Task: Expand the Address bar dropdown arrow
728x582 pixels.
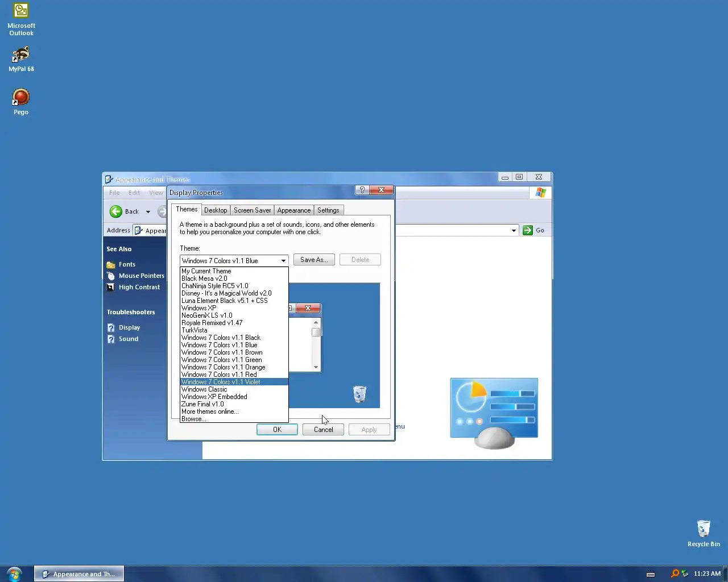Action: click(x=514, y=230)
